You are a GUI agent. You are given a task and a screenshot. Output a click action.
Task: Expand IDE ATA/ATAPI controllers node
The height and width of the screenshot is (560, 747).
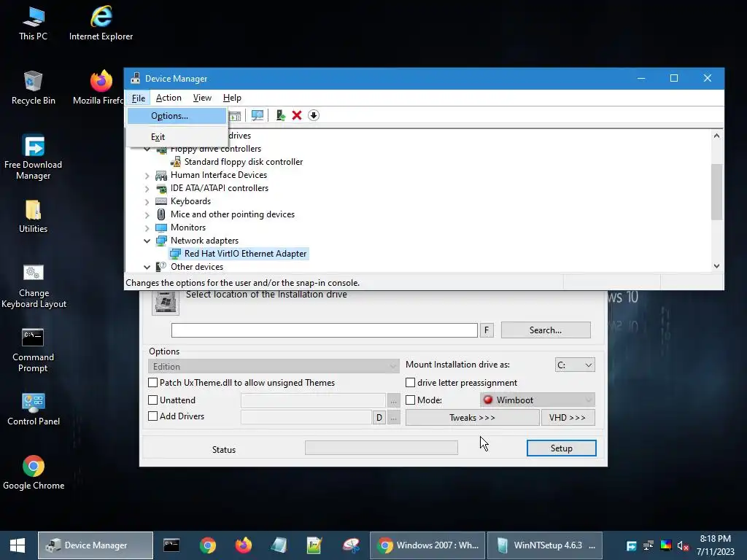point(147,189)
